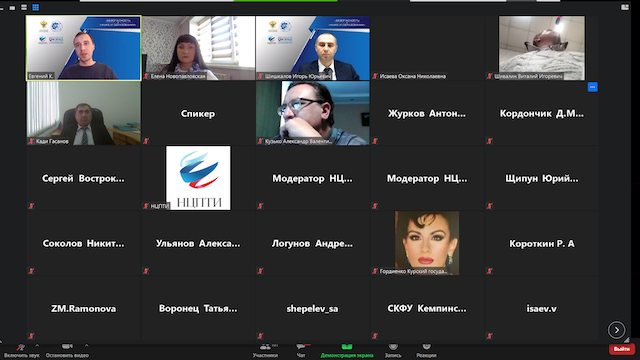The height and width of the screenshot is (360, 640).
Task: Expand audio options arrow beside microphone
Action: [38, 346]
